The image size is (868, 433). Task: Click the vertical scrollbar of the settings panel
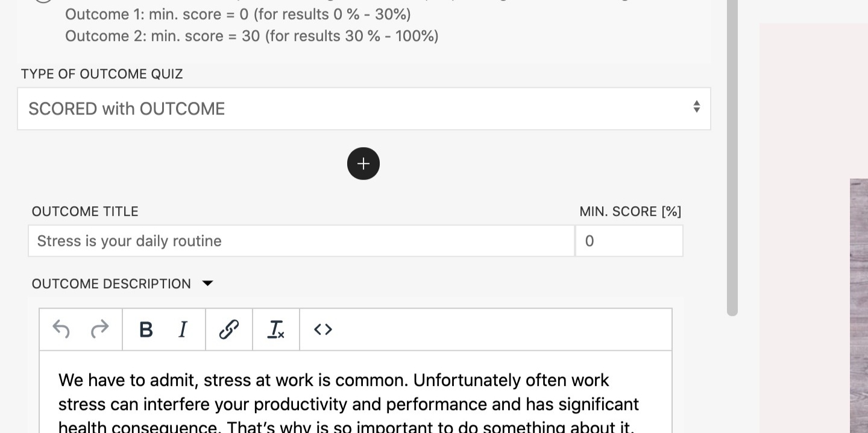pyautogui.click(x=732, y=157)
